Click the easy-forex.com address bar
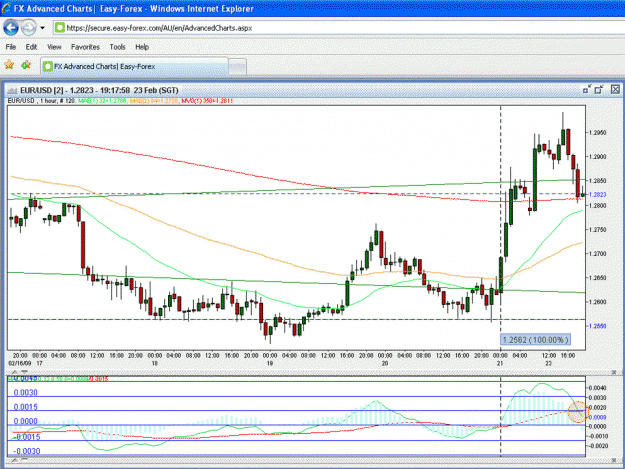Screen dimensions: 625x469 click(339, 28)
